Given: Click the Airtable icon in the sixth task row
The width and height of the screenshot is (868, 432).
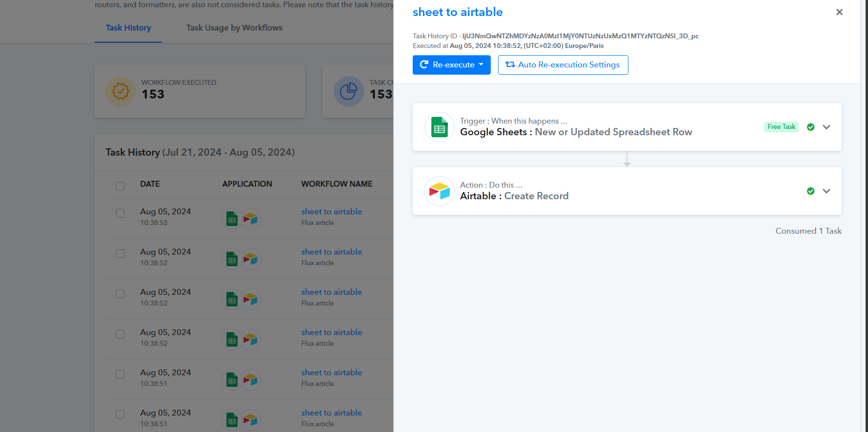Looking at the screenshot, I should pyautogui.click(x=251, y=420).
